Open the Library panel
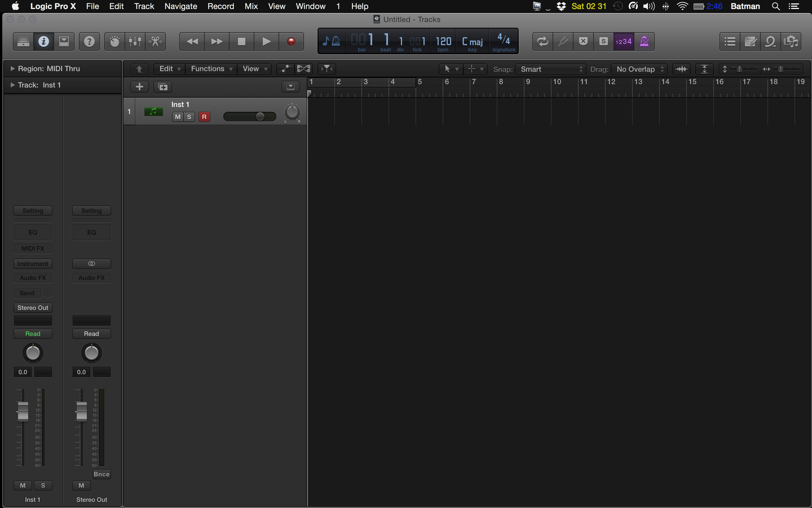This screenshot has width=812, height=508. point(23,42)
